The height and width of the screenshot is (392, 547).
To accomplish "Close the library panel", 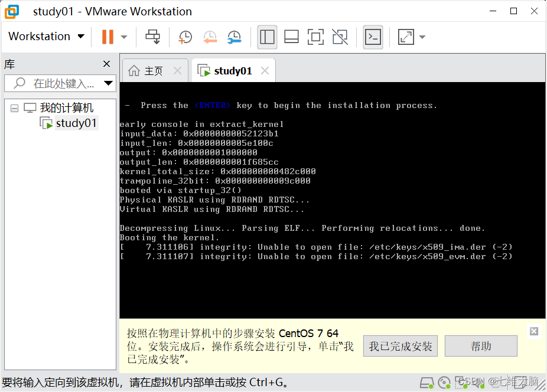I will click(x=107, y=64).
